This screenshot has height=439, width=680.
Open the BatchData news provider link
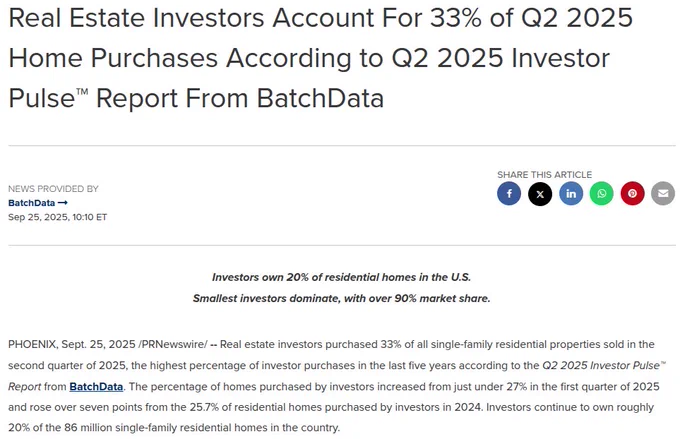click(x=32, y=203)
